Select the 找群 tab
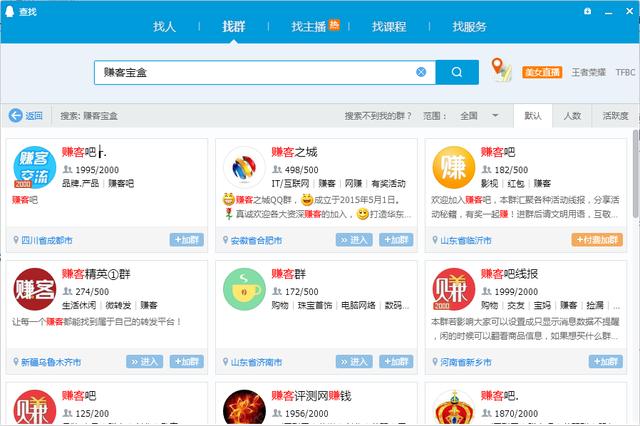Screen dimensions: 640x426 click(233, 27)
